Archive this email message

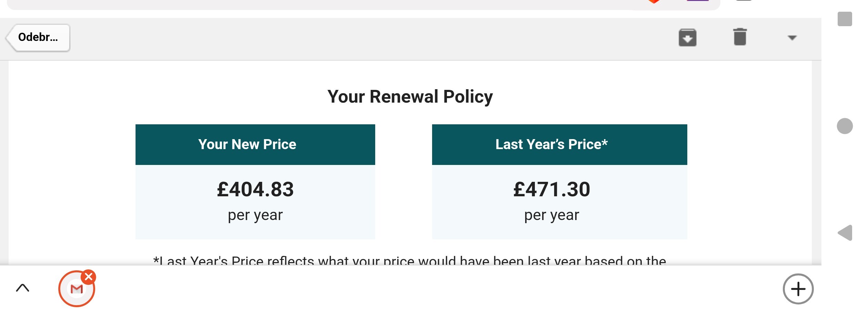coord(687,38)
